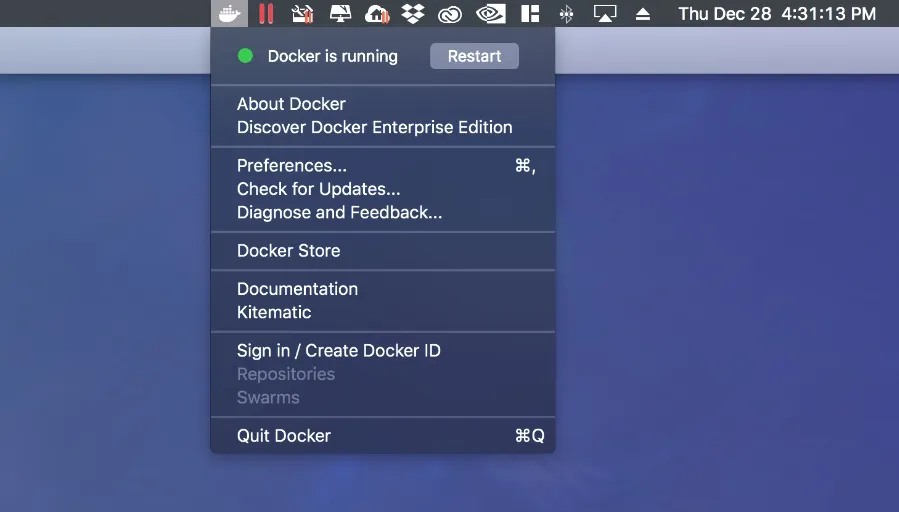Choose Check for Updates
Screen dimensions: 899x512
(x=318, y=189)
